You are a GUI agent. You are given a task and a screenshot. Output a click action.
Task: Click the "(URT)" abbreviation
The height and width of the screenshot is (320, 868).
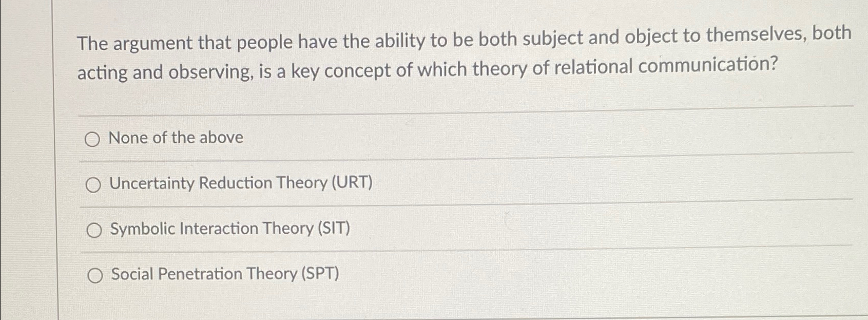tap(352, 182)
